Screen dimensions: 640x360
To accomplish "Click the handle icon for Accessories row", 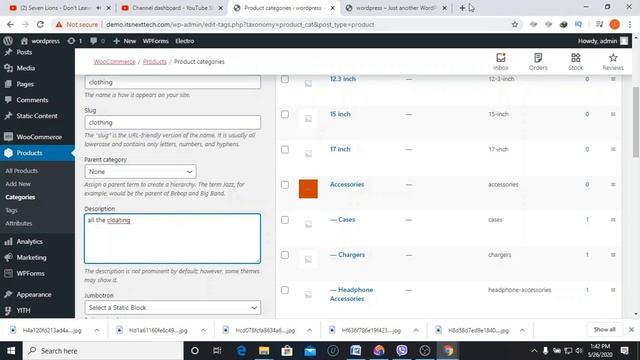I will (x=613, y=184).
